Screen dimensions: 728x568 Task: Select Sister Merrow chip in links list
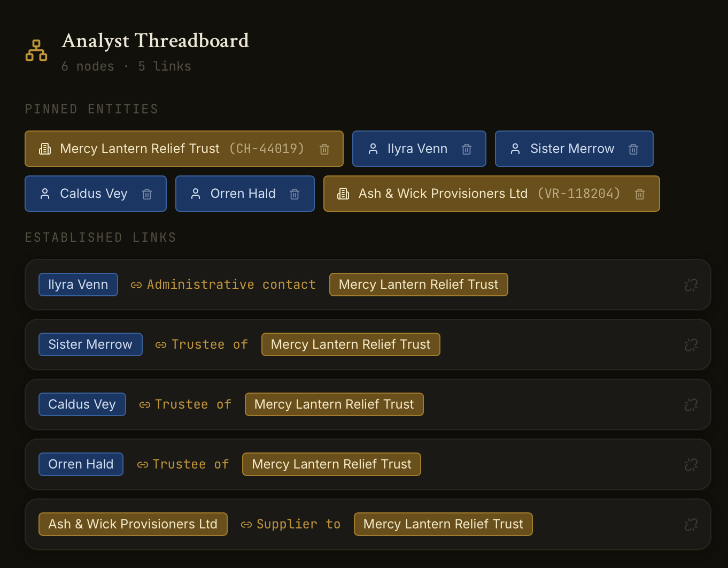click(x=90, y=344)
